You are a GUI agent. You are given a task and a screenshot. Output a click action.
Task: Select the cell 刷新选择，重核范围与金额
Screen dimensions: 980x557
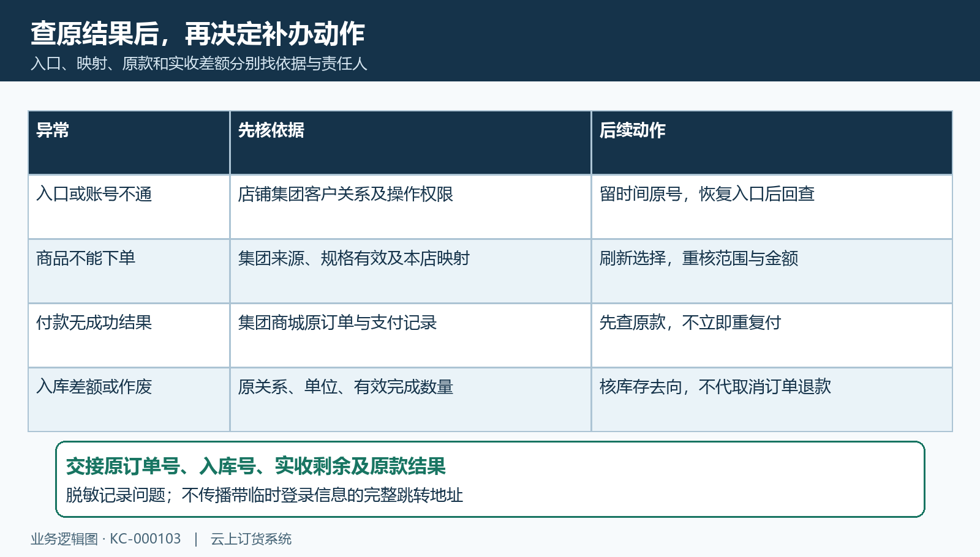click(772, 271)
